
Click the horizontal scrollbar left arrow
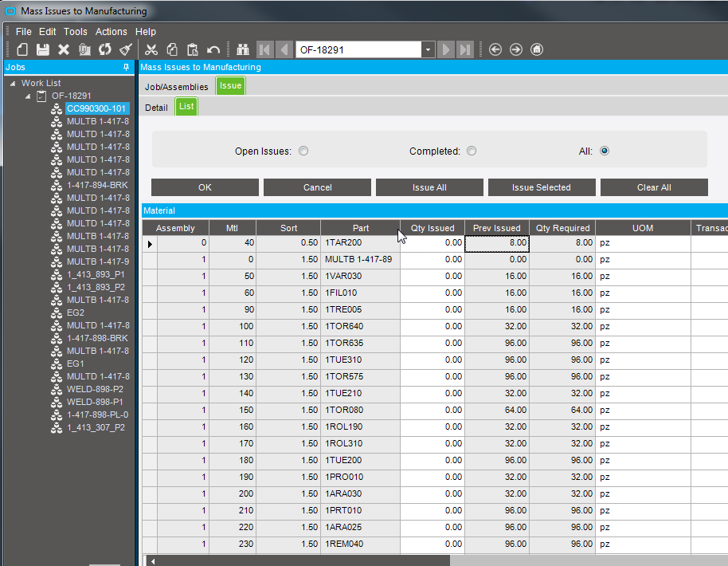point(152,561)
